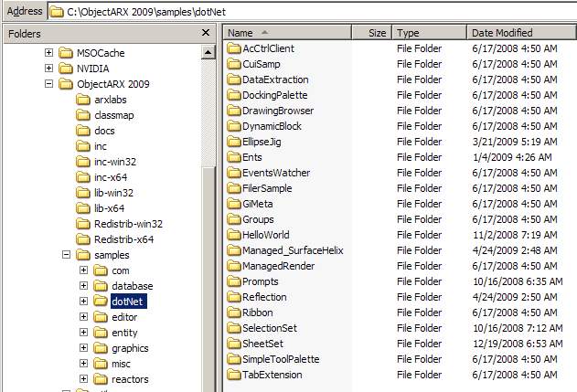The width and height of the screenshot is (577, 392).
Task: Select the DynamicBlock folder icon
Action: [234, 126]
